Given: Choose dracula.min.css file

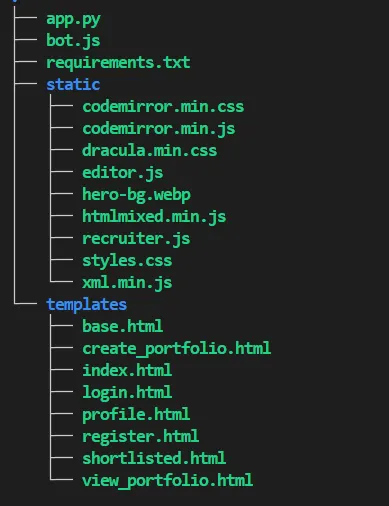Looking at the screenshot, I should (150, 151).
